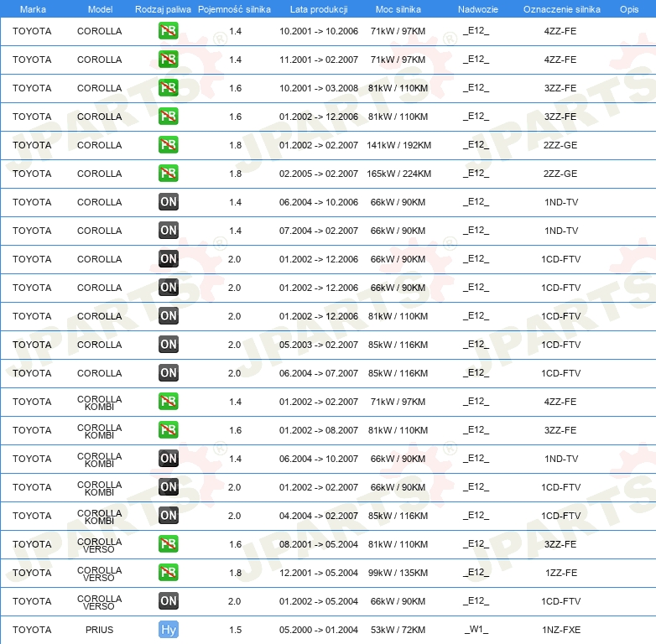Click petrol icon in Corolla 141kW / 192KM row
Screen dimensions: 656x644
pyautogui.click(x=168, y=145)
